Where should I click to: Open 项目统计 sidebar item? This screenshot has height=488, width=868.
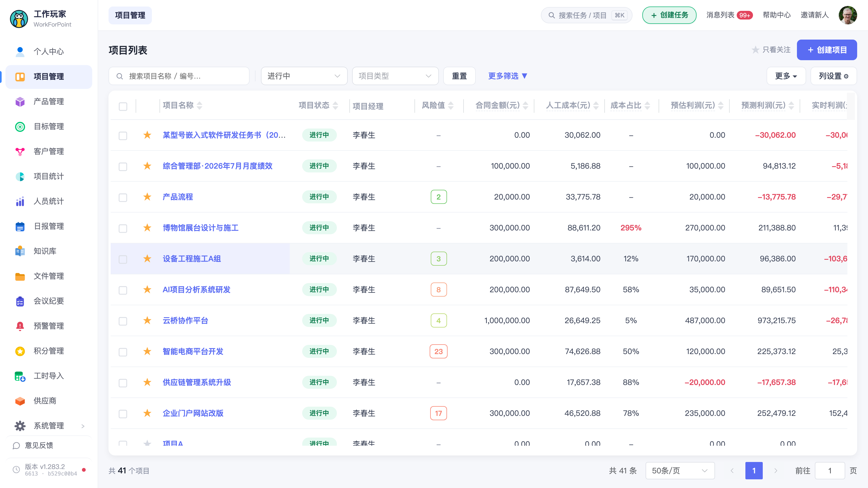(49, 176)
